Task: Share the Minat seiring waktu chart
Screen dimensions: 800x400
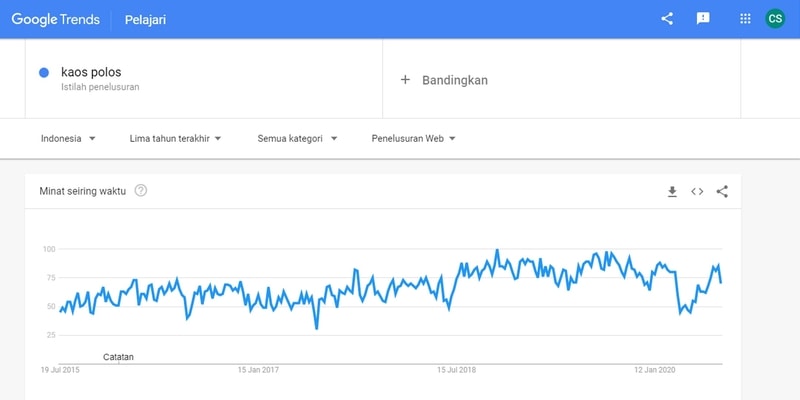Action: point(722,191)
